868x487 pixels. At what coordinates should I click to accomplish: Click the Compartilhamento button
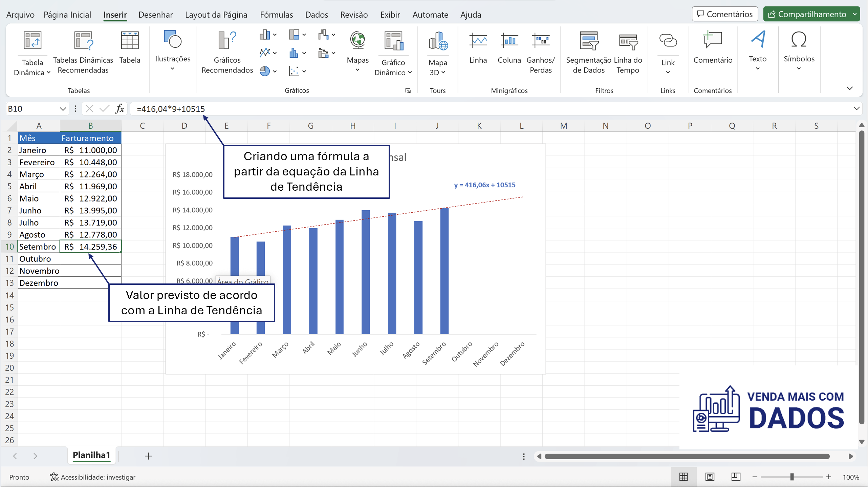pyautogui.click(x=807, y=14)
